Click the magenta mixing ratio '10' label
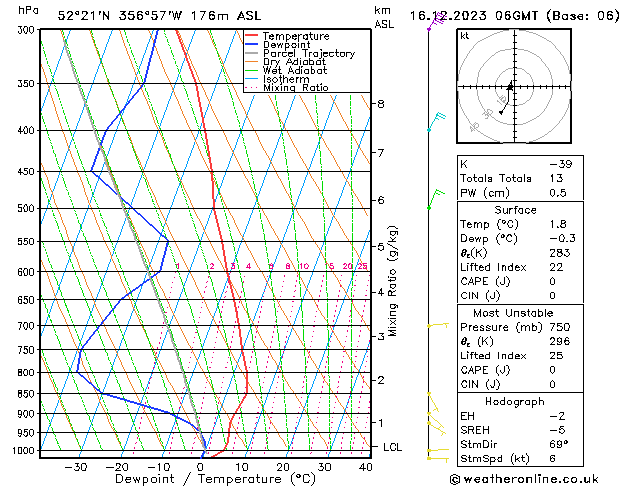The height and width of the screenshot is (486, 629). click(304, 266)
